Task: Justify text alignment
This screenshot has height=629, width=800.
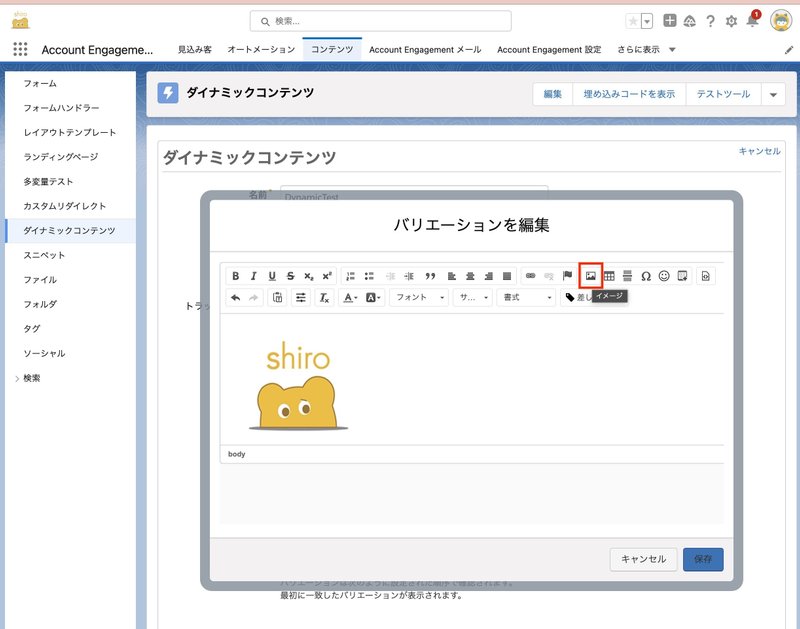Action: pos(507,276)
